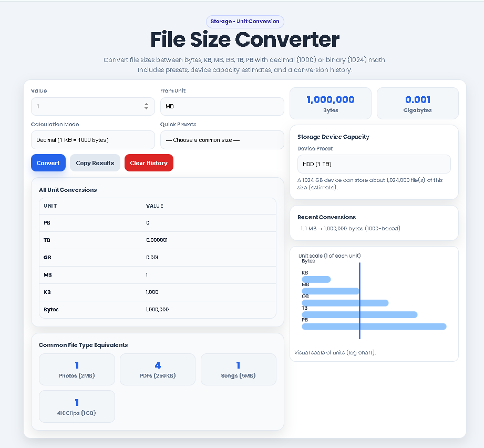Click the Storage Unit Conversion badge
Viewport: 484px width, 448px height.
point(244,22)
